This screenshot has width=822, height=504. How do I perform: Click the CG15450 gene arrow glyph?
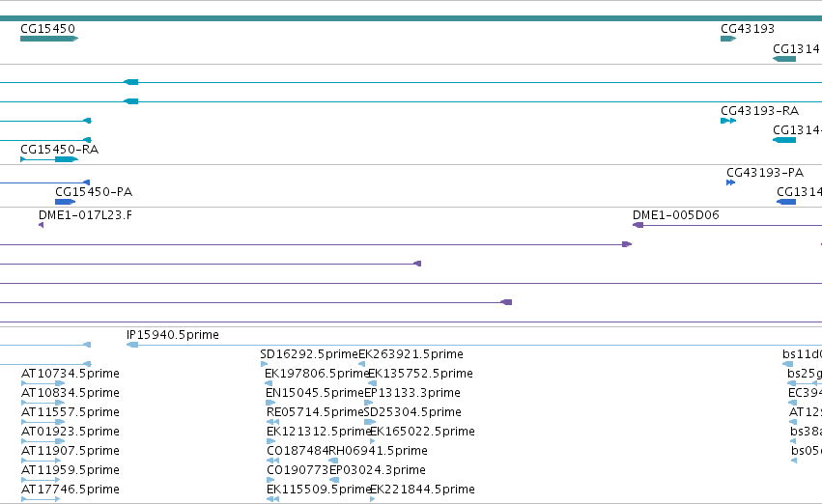coord(49,39)
